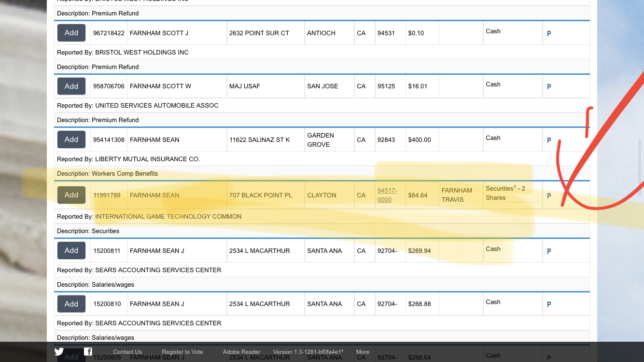Click the P icon in the Clayton row
Screen dimensions: 644x362
pyautogui.click(x=549, y=196)
